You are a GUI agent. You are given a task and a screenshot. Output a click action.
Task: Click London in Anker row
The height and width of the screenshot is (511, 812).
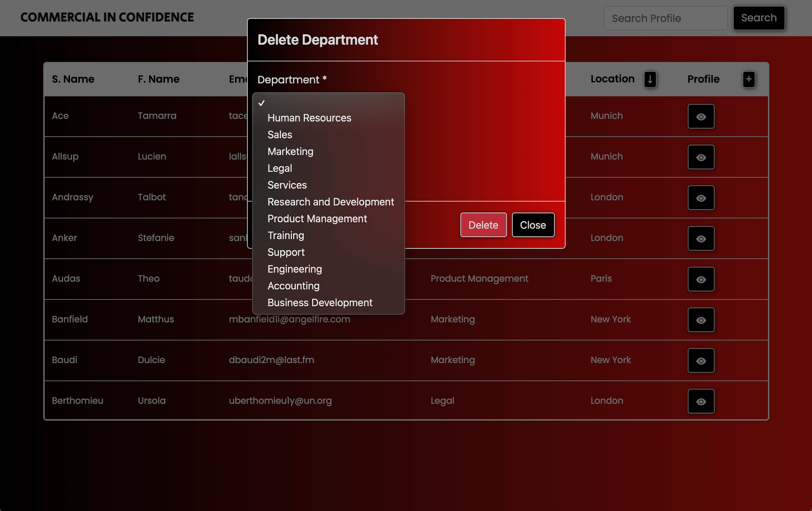coord(607,238)
